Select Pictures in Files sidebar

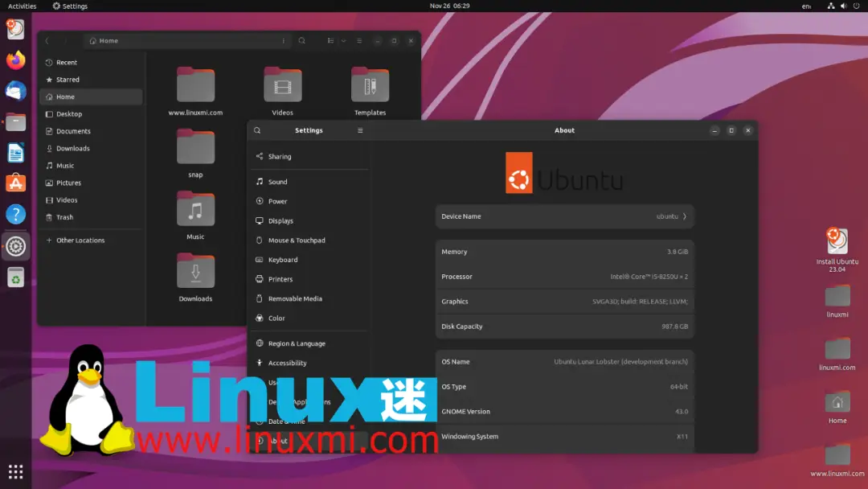tap(92, 183)
